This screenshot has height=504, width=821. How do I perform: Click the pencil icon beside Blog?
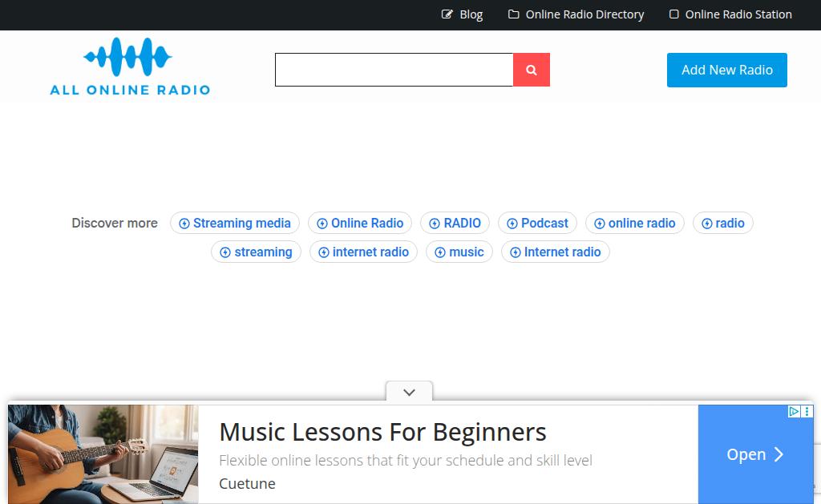447,14
